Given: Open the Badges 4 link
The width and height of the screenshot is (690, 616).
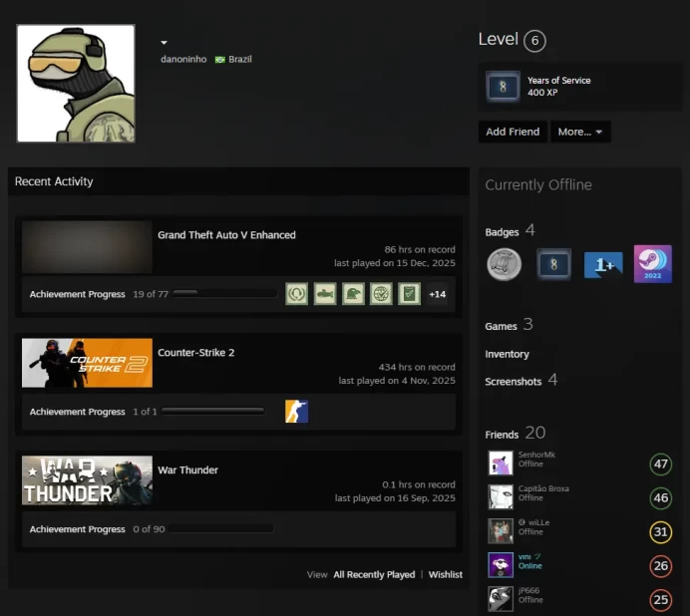Looking at the screenshot, I should [510, 230].
